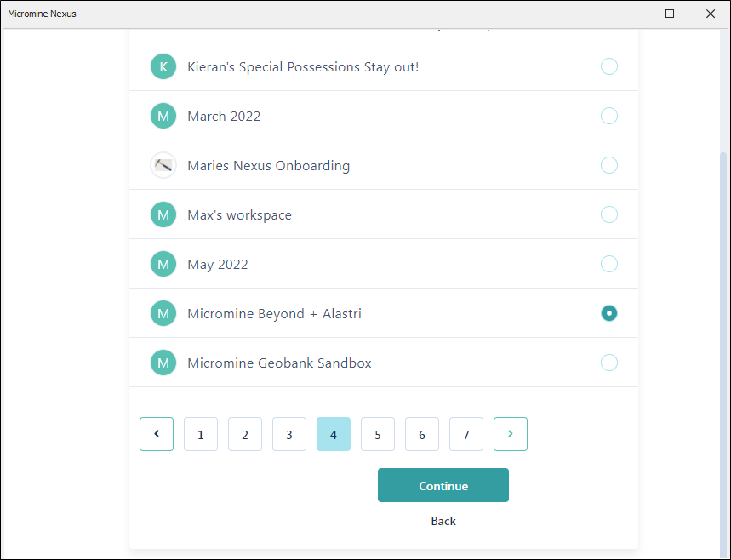Go to the previous page with left chevron
The height and width of the screenshot is (560, 731).
(157, 434)
